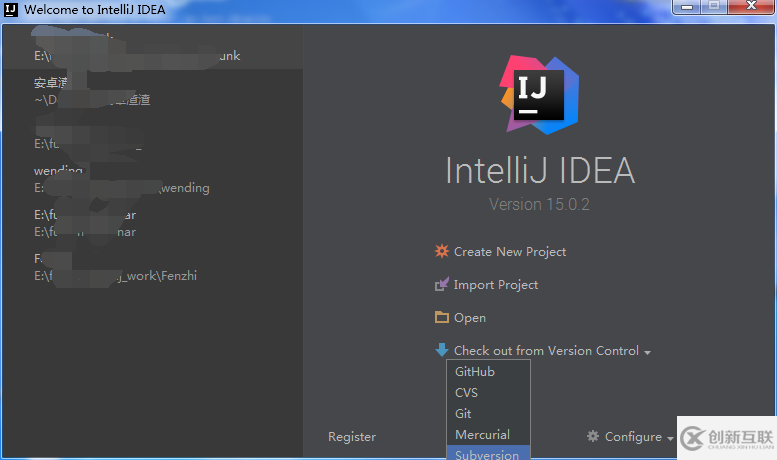Screen dimensions: 777x460
Task: Choose Subversion from the checkout menu
Action: (x=489, y=453)
